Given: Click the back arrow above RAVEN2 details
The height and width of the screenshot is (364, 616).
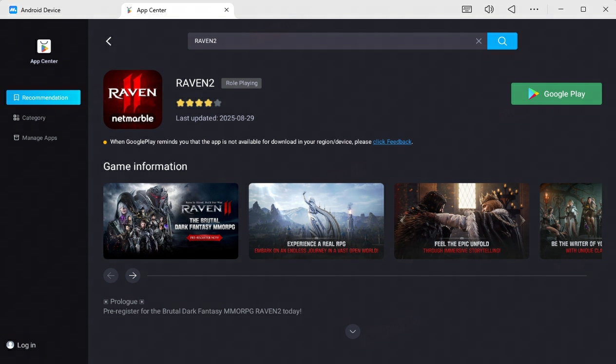Looking at the screenshot, I should point(108,41).
